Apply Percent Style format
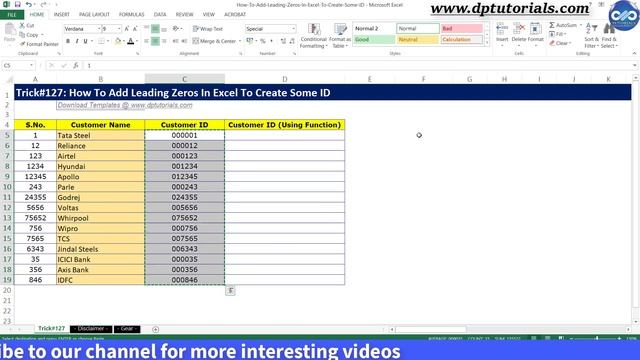Viewport: 640px width, 360px height. (x=263, y=41)
